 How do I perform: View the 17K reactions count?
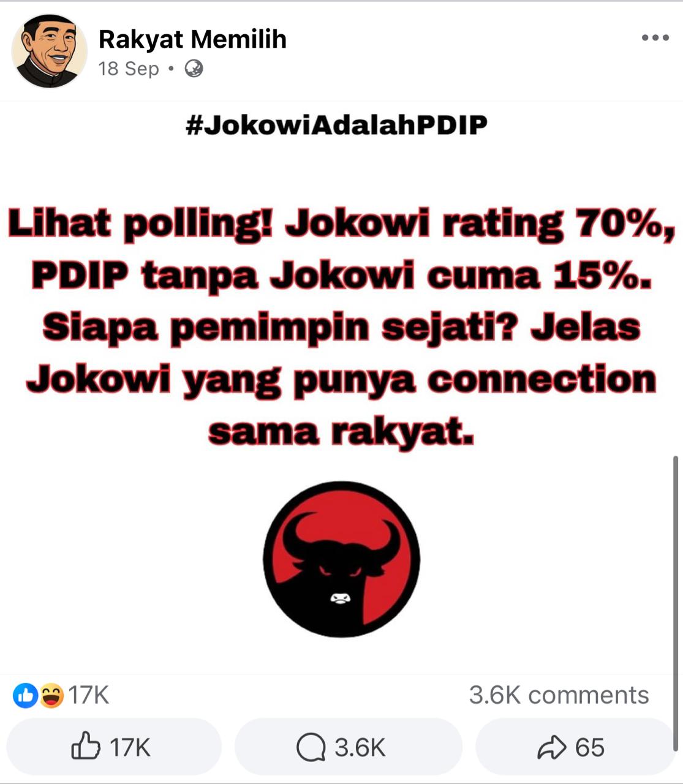coord(88,695)
